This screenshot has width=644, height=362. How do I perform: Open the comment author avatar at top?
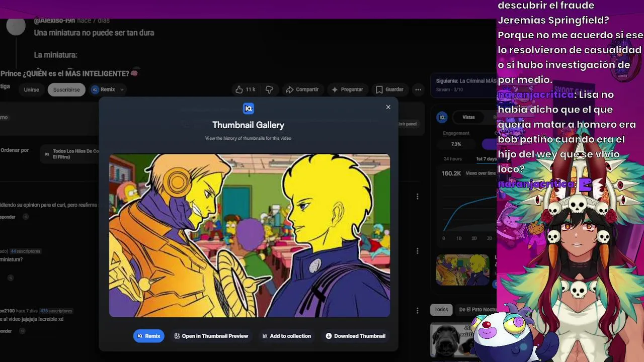16,27
